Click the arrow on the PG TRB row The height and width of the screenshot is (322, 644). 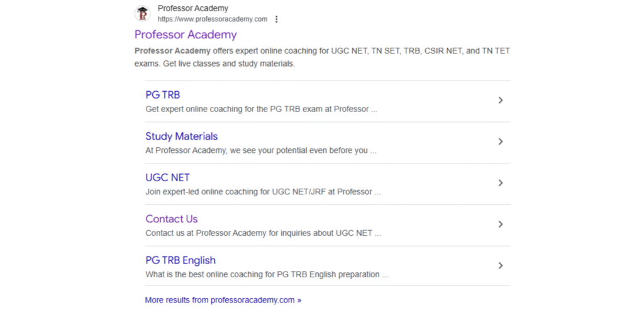point(501,100)
